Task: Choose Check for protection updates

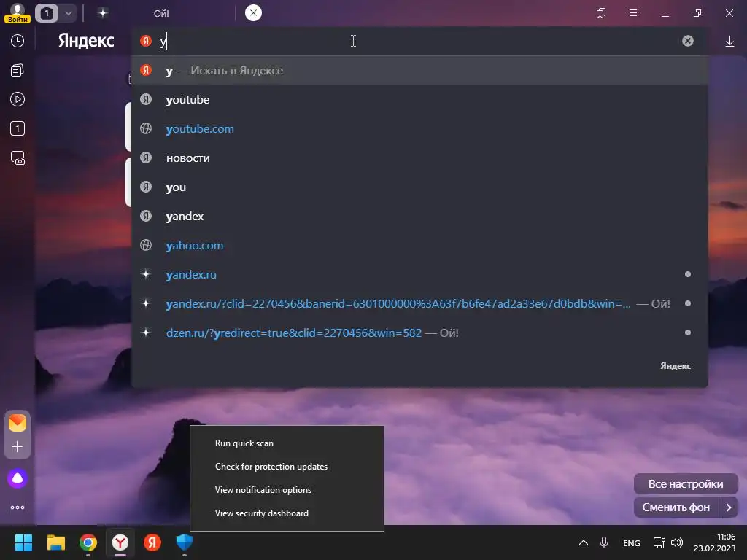Action: click(x=287, y=467)
